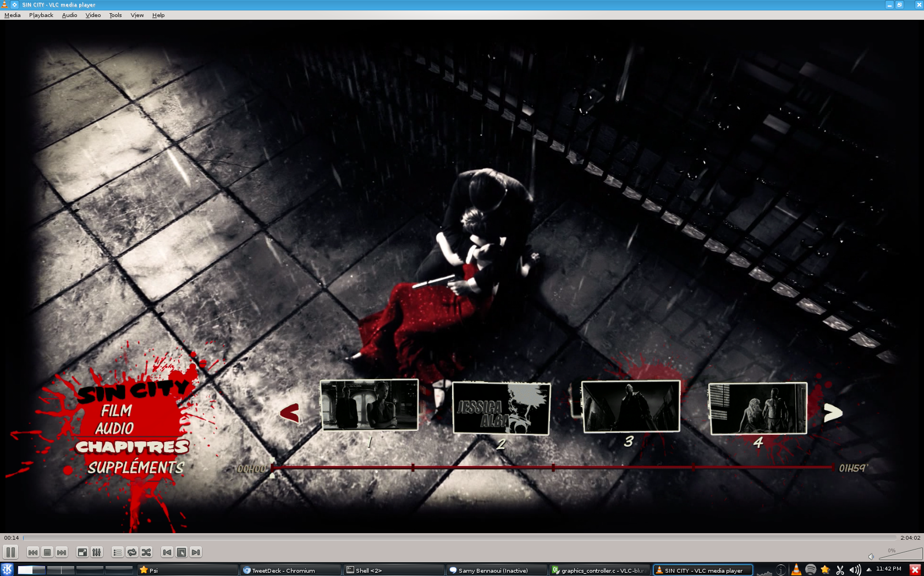Click the red chapter timeline bar
Image resolution: width=924 pixels, height=576 pixels.
(x=553, y=468)
